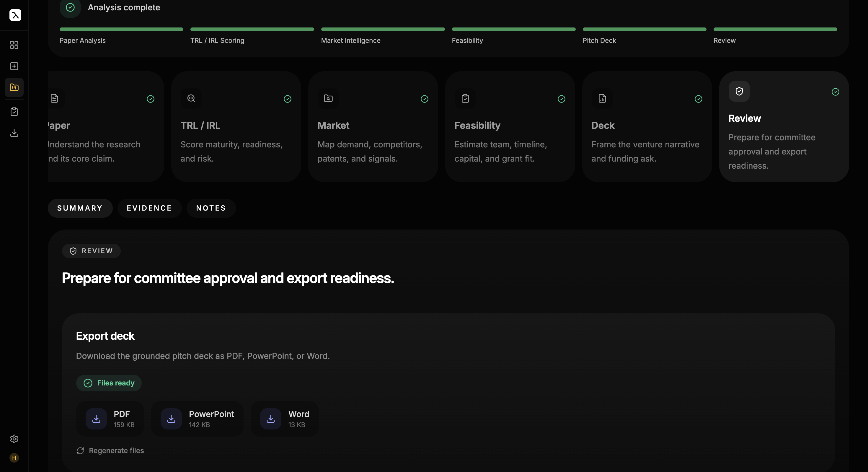Image resolution: width=868 pixels, height=472 pixels.
Task: Click the Files ready status badge
Action: coord(109,383)
